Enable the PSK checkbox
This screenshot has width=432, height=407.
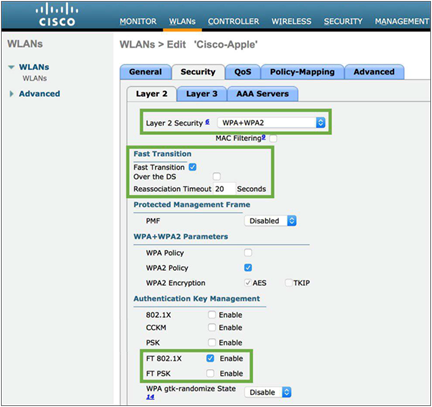click(212, 342)
